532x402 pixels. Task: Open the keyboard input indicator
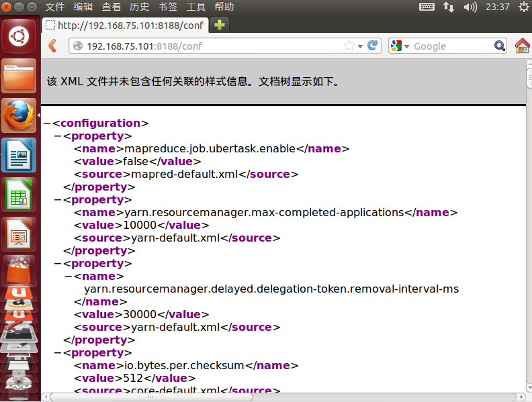[x=427, y=7]
